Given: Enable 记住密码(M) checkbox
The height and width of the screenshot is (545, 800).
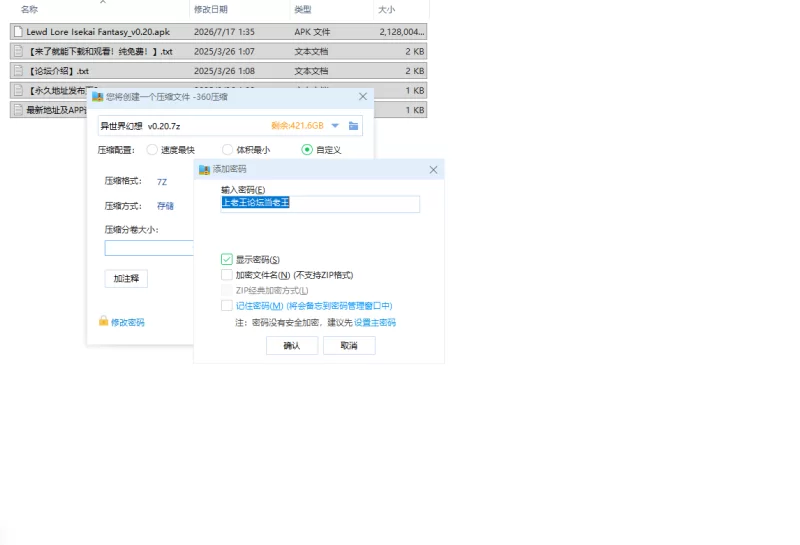Looking at the screenshot, I should (227, 305).
